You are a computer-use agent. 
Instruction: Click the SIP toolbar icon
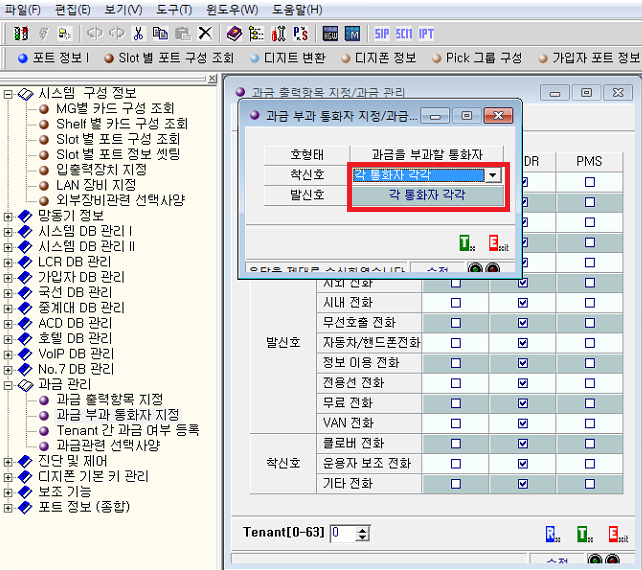point(382,34)
